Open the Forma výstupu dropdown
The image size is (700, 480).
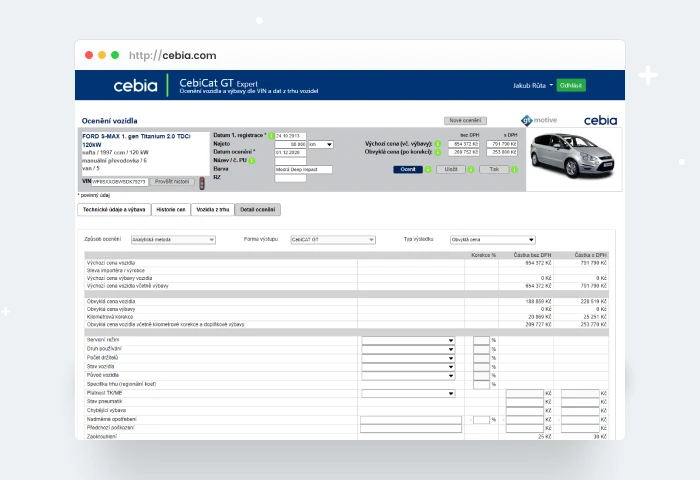[333, 240]
